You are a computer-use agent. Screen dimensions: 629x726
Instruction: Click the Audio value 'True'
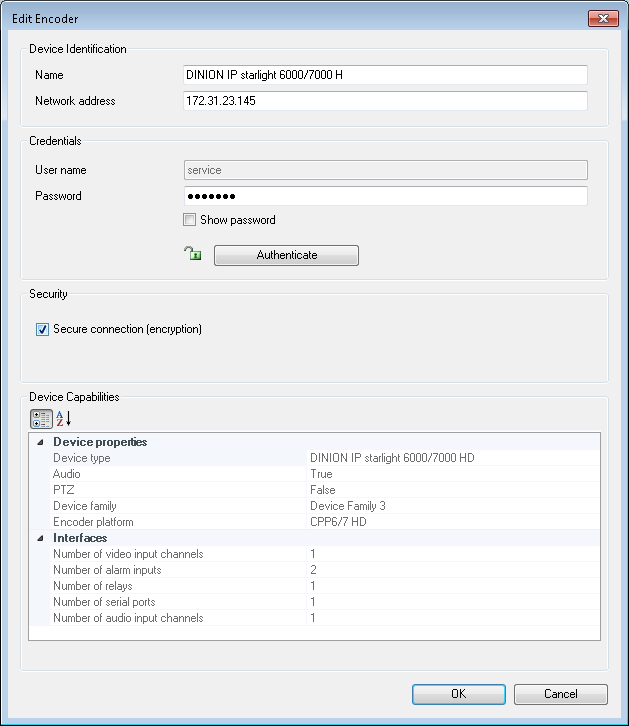321,474
